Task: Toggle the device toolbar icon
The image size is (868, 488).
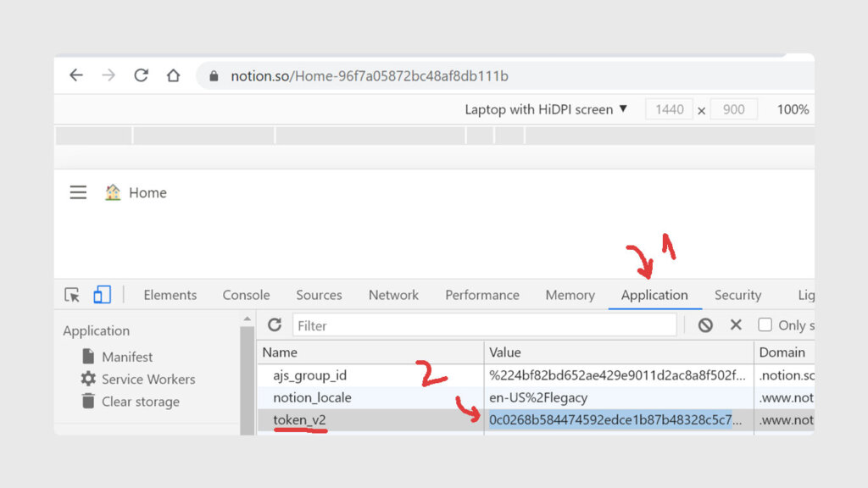Action: (102, 295)
